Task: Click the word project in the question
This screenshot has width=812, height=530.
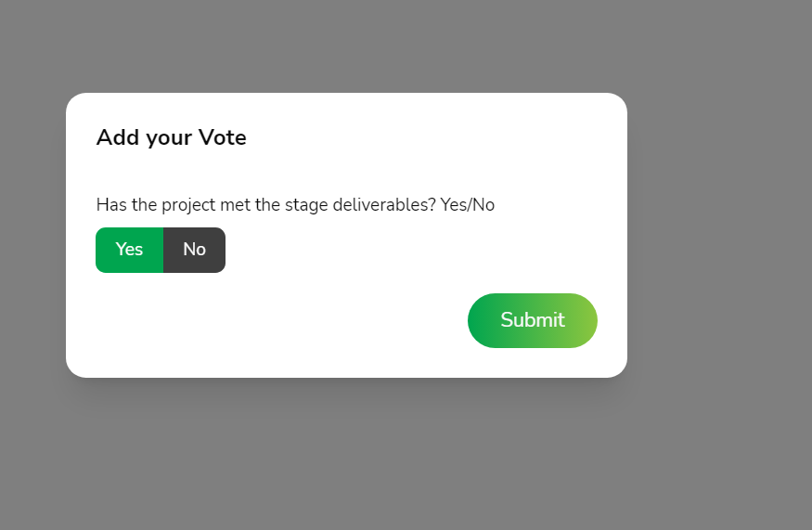Action: tap(188, 204)
